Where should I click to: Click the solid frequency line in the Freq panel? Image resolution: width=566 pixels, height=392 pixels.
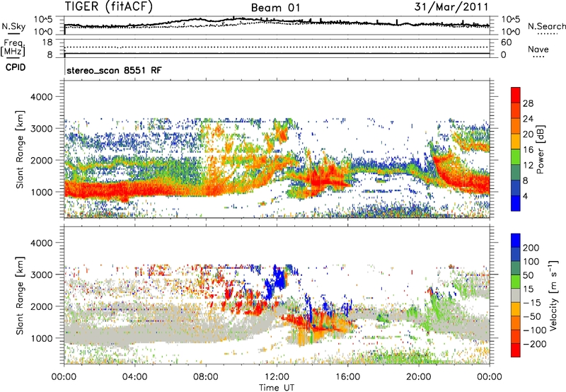click(277, 54)
